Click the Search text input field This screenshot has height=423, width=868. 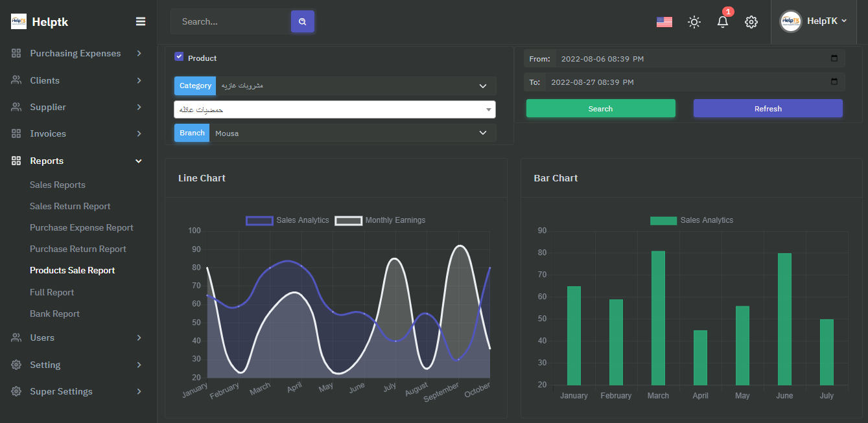point(231,21)
